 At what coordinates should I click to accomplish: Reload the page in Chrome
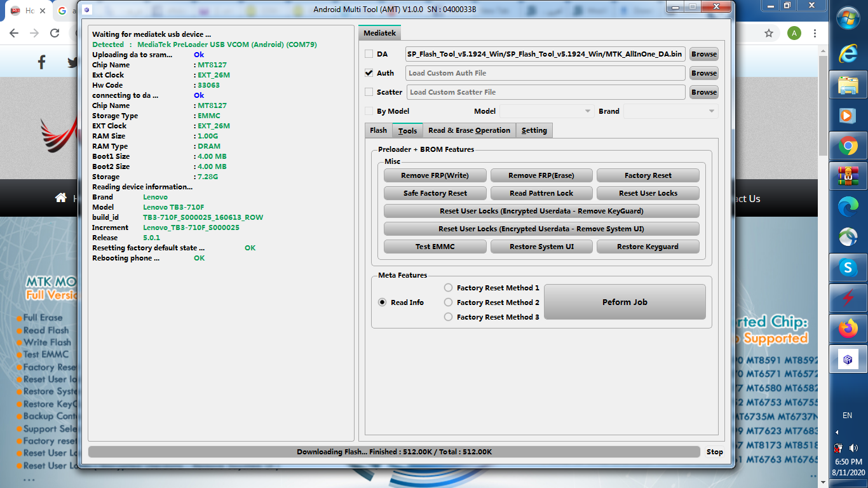pos(55,33)
